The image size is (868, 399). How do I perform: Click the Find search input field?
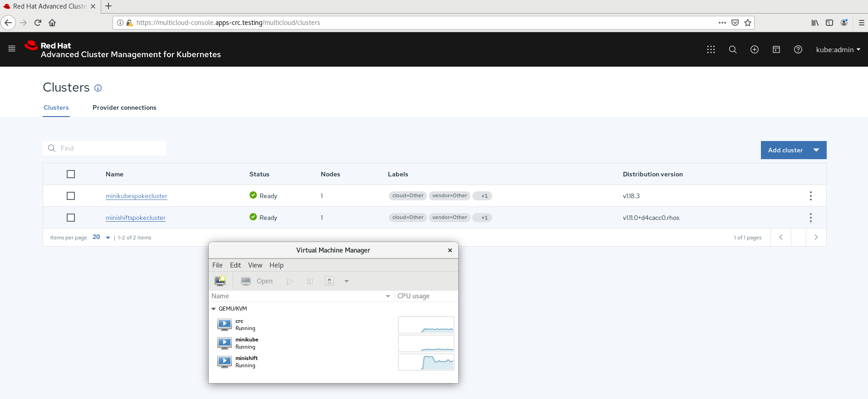109,148
